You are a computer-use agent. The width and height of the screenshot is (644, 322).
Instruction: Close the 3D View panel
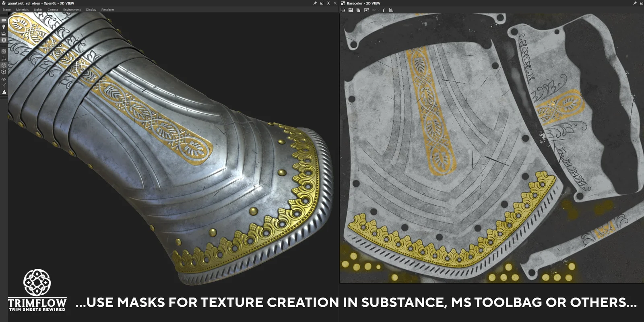[x=335, y=3]
